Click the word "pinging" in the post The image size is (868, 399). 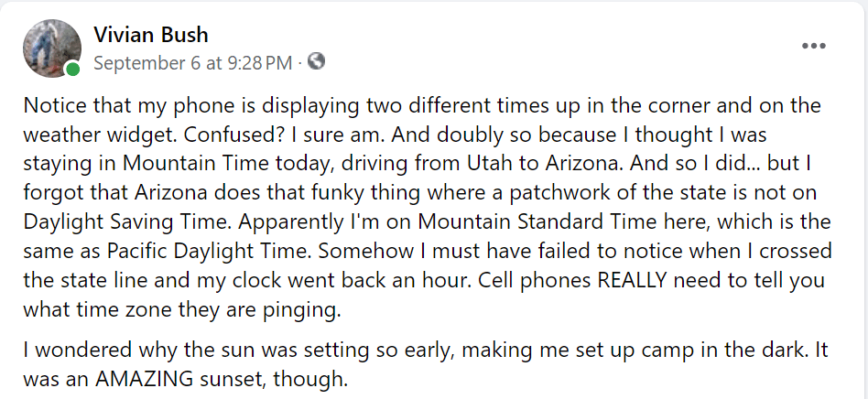(305, 311)
